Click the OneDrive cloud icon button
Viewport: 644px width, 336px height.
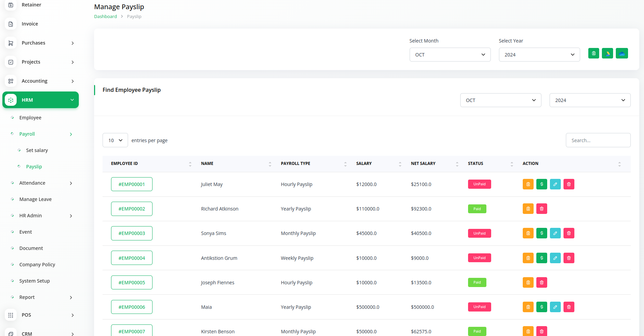point(622,53)
